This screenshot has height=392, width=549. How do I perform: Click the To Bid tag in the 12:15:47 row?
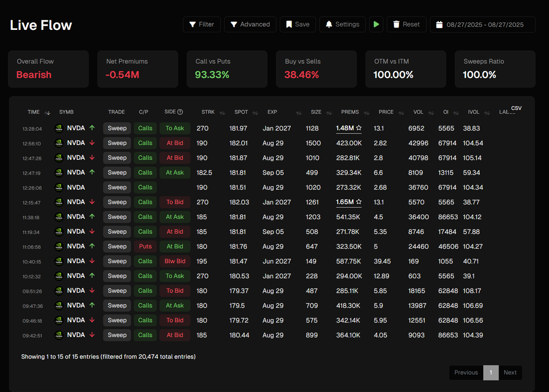pos(175,202)
